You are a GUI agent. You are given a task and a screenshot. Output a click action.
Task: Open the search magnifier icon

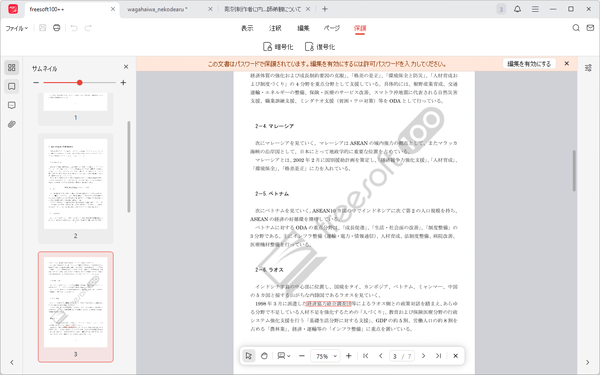[576, 28]
